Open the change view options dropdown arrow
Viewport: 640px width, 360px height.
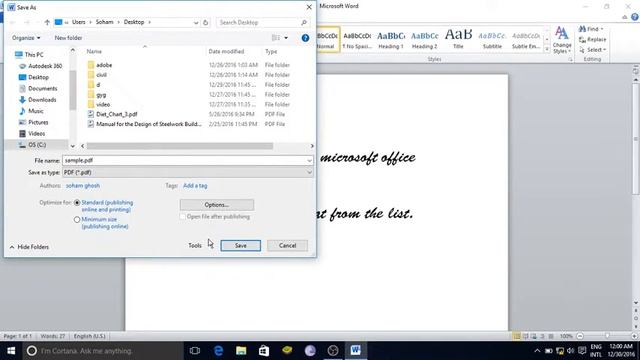[x=286, y=38]
